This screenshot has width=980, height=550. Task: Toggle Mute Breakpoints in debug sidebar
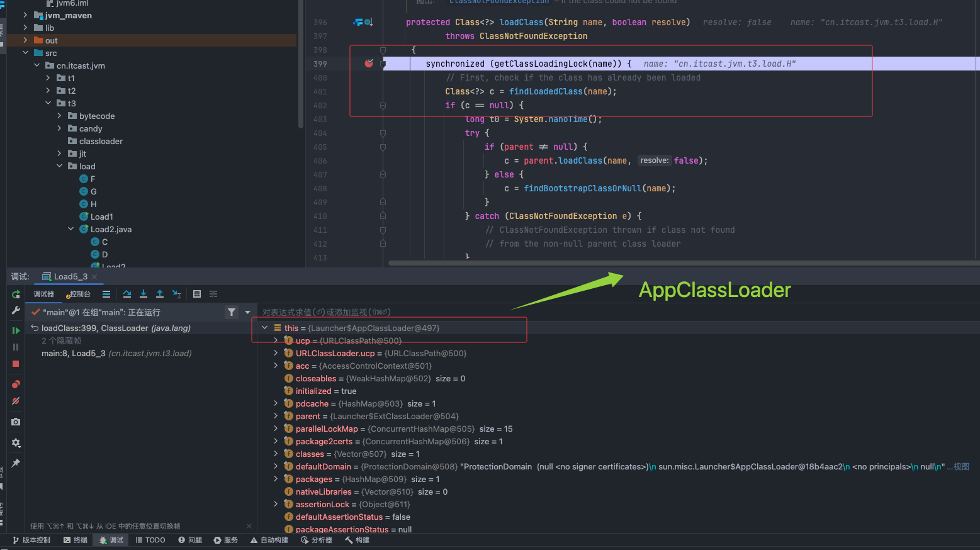pyautogui.click(x=16, y=401)
